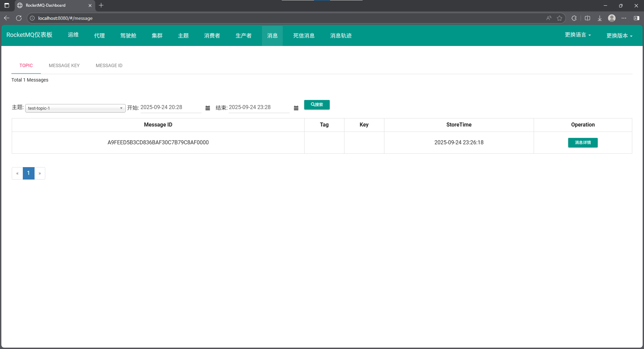Go to 代理 in navigation bar
This screenshot has height=349, width=644.
point(99,36)
